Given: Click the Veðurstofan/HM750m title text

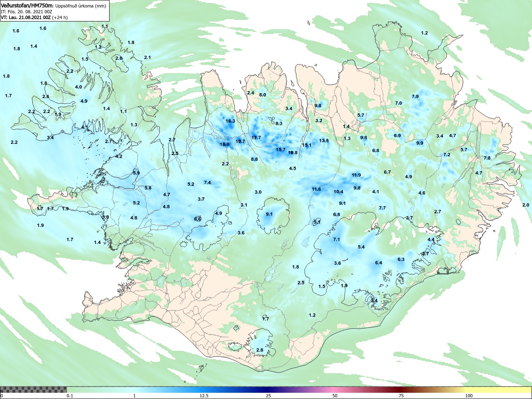Looking at the screenshot, I should tap(27, 5).
